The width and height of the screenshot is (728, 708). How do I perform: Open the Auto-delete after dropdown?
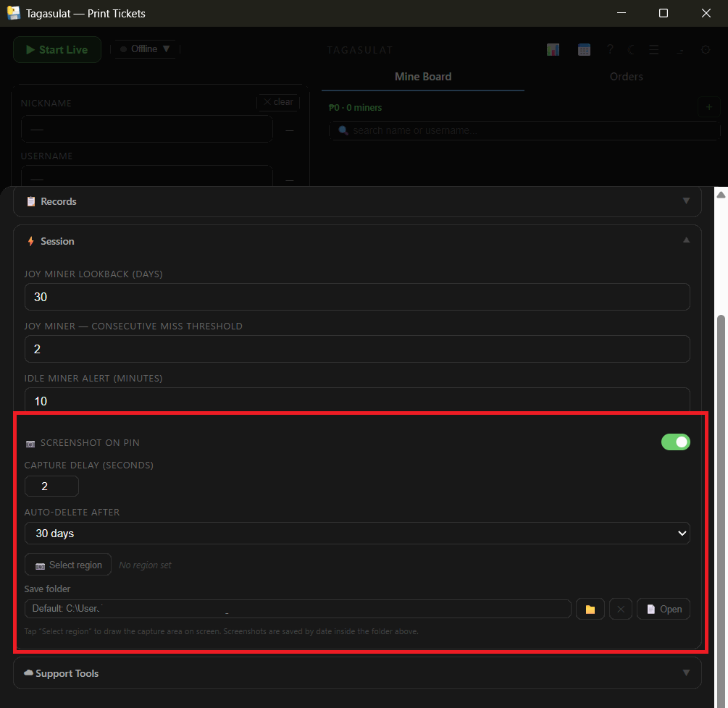click(357, 533)
